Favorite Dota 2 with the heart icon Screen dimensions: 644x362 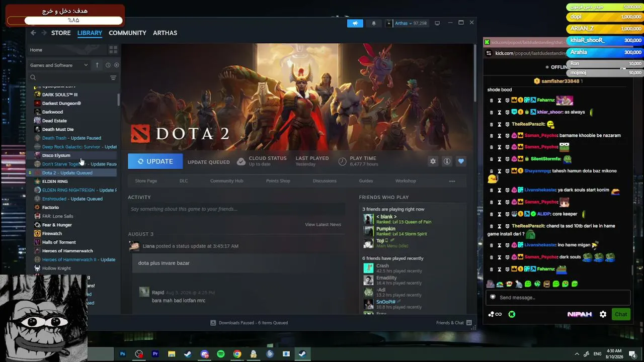[x=461, y=161]
